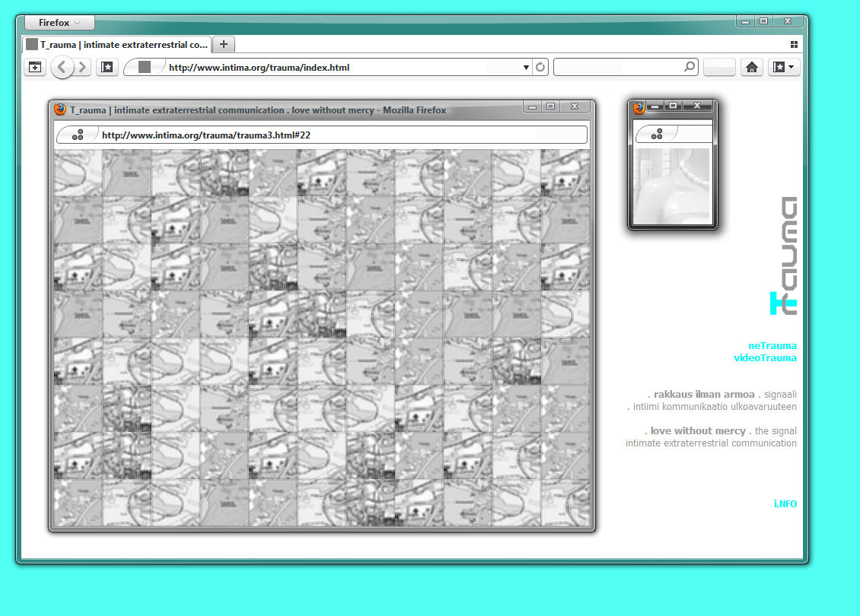Open a new tab with plus button
This screenshot has width=860, height=616.
(x=224, y=44)
